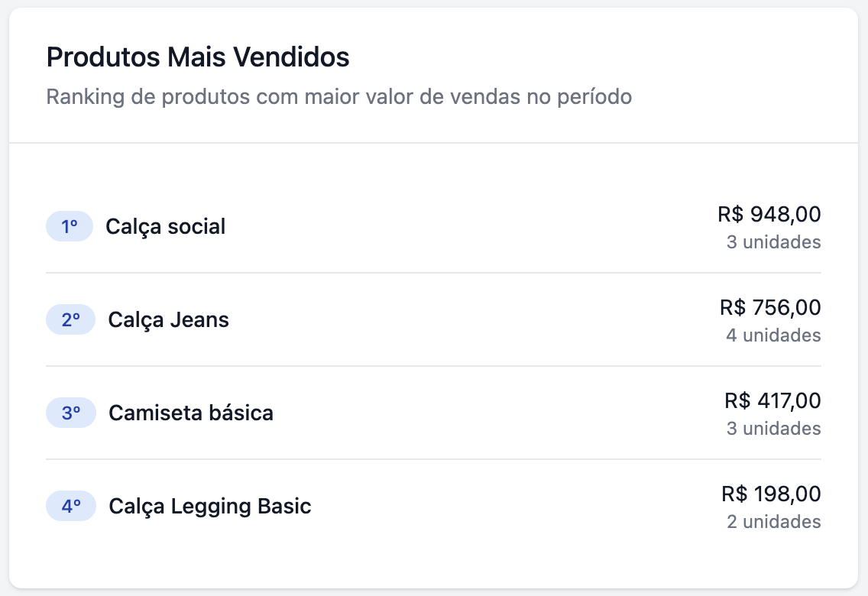868x596 pixels.
Task: Click "3 unidades" under Camiseta básica
Action: coord(773,429)
